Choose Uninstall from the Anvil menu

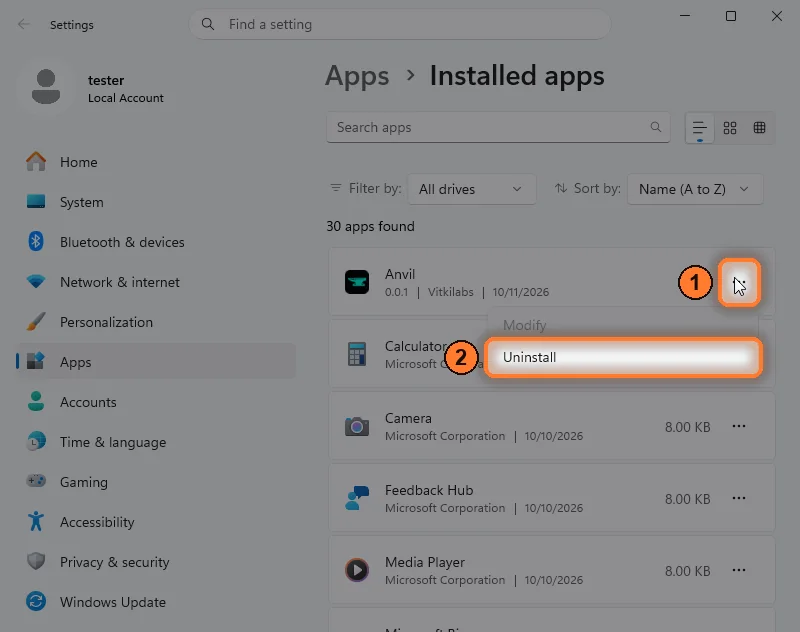623,357
